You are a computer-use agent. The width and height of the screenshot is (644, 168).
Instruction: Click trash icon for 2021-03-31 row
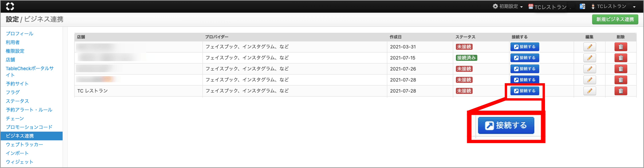(621, 47)
